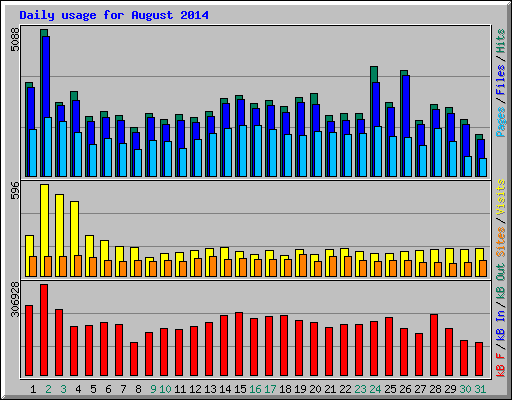
Task: Click the Pages legend label
Action: (500, 122)
